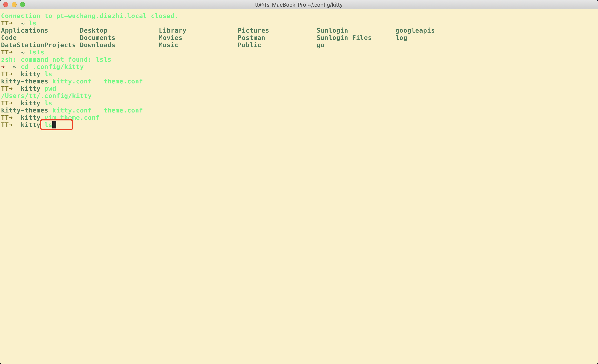Select the Sunlogin Files entry

[344, 38]
